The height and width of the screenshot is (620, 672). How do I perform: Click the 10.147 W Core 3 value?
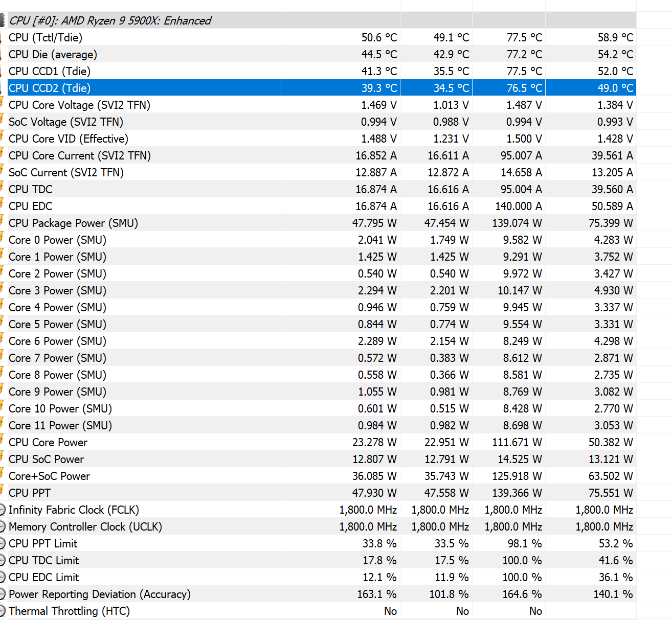[520, 290]
